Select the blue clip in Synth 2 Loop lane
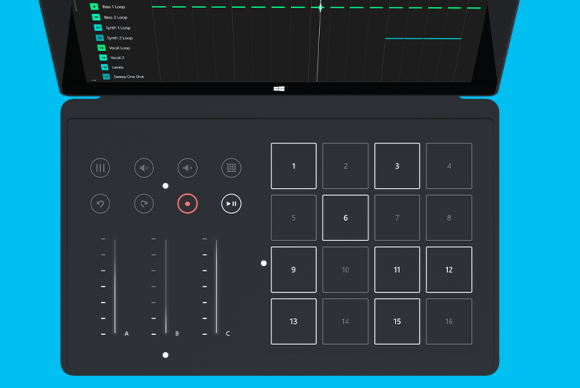Image resolution: width=580 pixels, height=388 pixels. (423, 38)
